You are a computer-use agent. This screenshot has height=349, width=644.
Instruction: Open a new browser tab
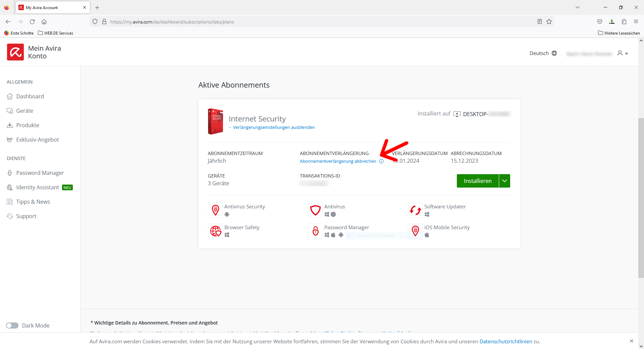click(x=97, y=7)
